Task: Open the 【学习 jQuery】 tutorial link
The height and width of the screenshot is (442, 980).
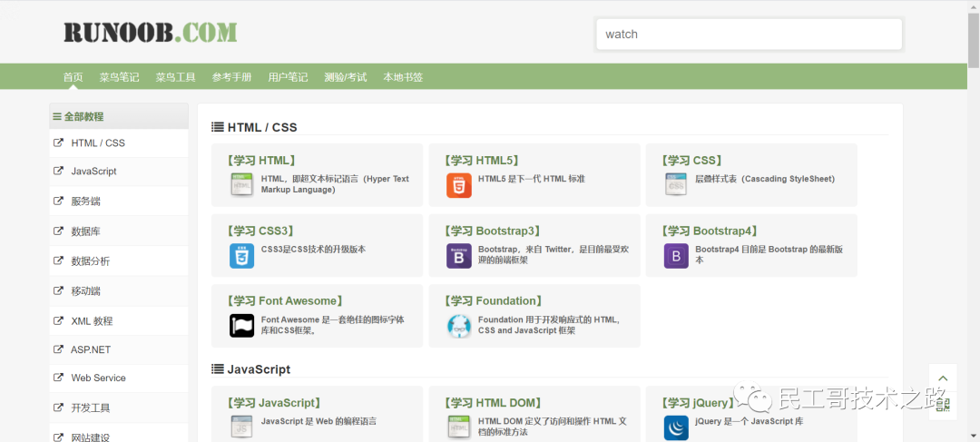Action: [x=699, y=403]
